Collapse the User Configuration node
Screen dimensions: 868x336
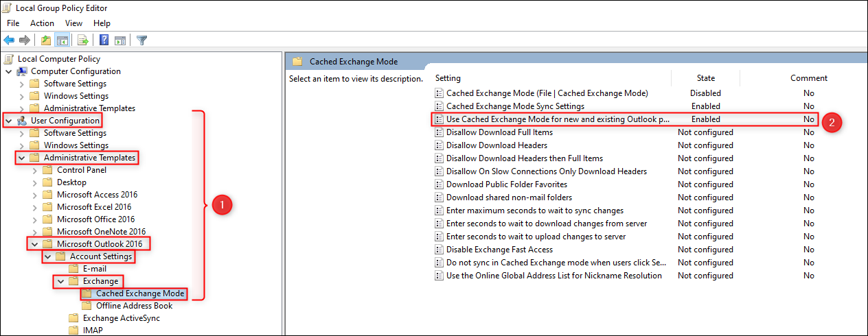coord(8,121)
